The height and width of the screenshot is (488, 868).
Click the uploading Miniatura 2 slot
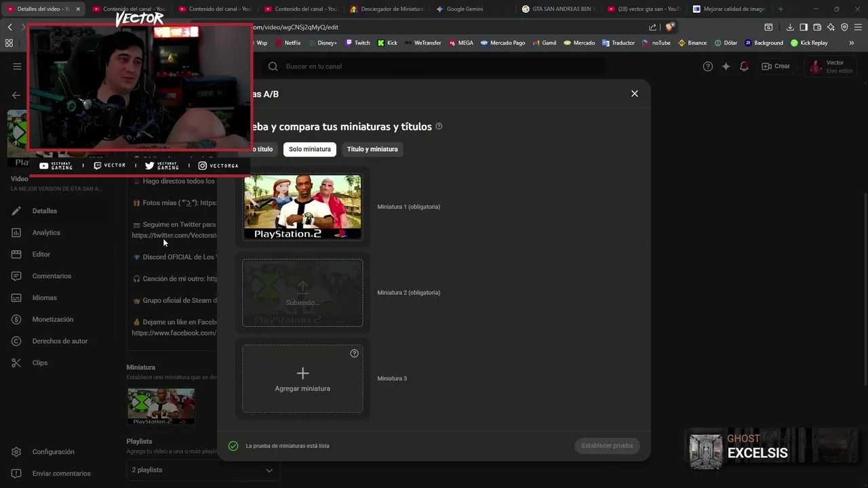tap(302, 293)
